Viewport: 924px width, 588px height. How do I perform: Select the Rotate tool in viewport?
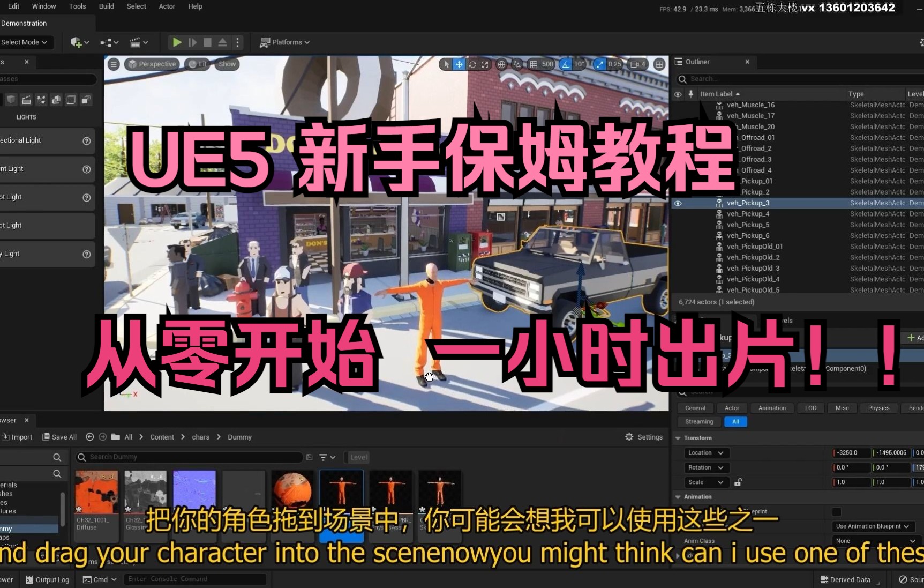[x=472, y=64]
